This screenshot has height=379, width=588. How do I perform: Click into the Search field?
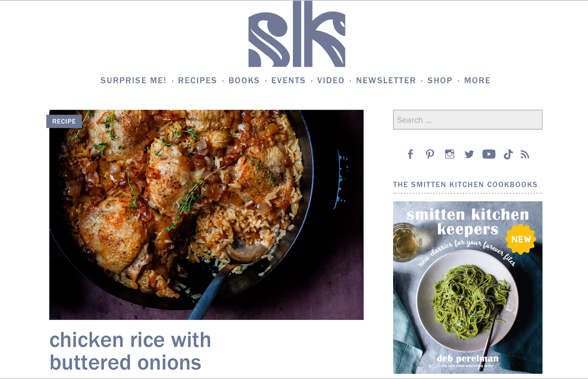pyautogui.click(x=467, y=120)
